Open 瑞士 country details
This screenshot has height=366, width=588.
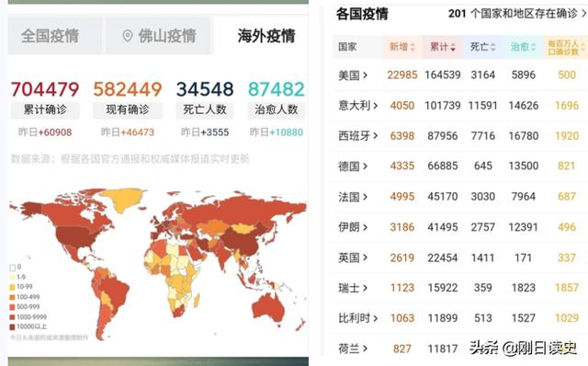click(353, 288)
